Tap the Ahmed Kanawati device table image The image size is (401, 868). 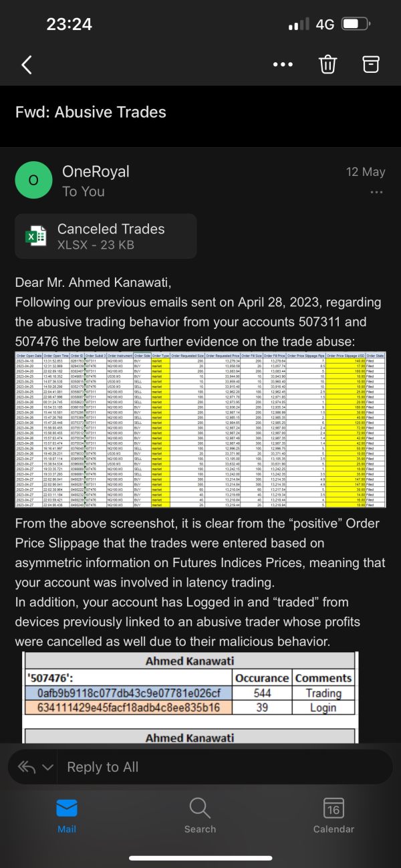(189, 685)
